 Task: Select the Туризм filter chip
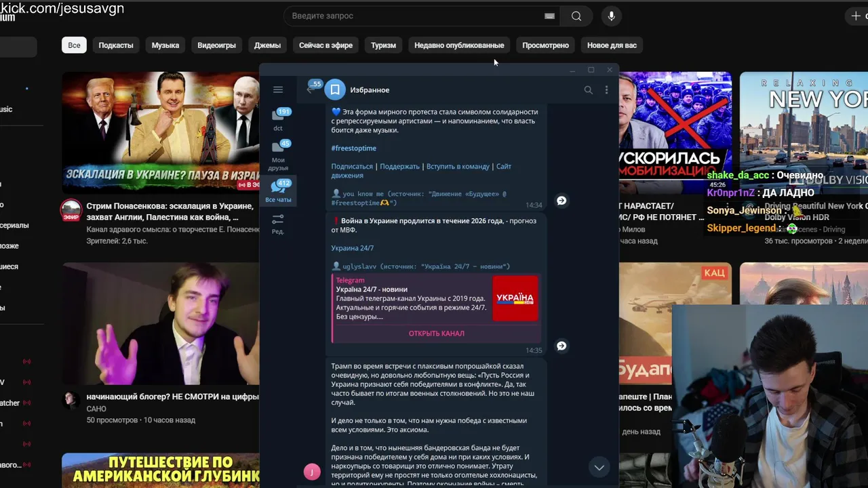pyautogui.click(x=383, y=45)
